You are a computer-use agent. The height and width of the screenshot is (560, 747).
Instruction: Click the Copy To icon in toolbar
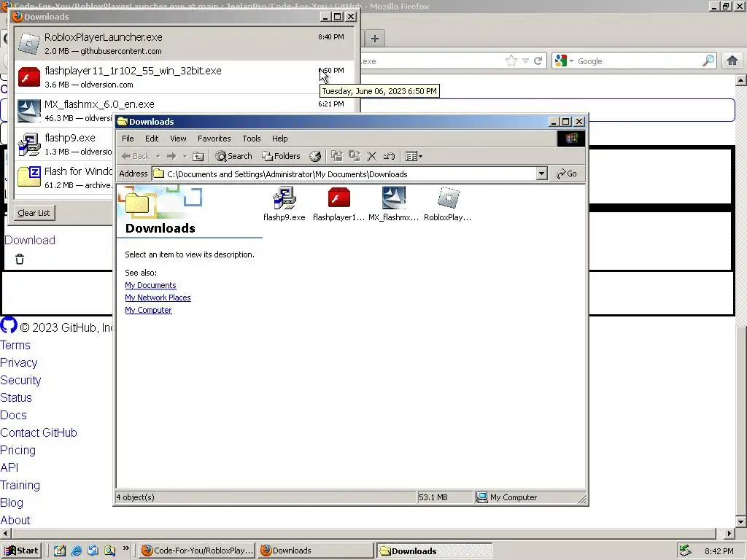click(354, 156)
